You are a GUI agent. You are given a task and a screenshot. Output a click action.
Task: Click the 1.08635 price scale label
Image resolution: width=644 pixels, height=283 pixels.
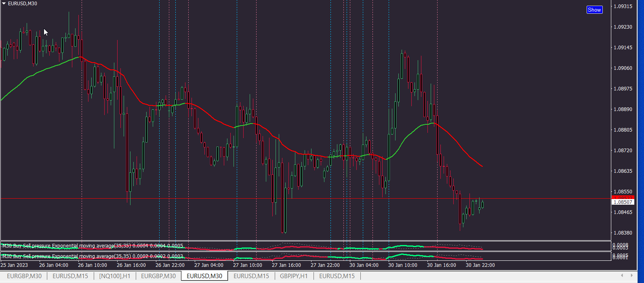[623, 171]
